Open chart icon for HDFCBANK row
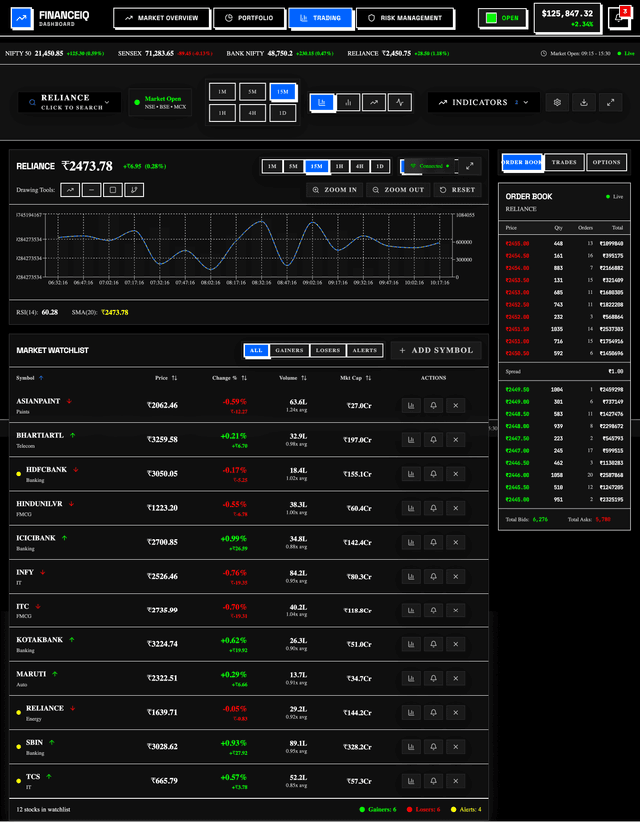This screenshot has height=822, width=640. click(x=410, y=475)
